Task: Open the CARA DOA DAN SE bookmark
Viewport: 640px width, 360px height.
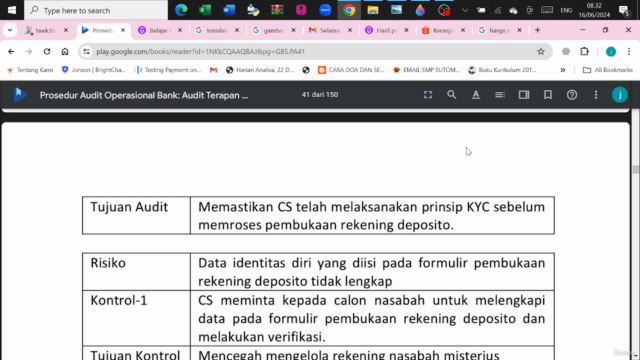Action: point(351,70)
